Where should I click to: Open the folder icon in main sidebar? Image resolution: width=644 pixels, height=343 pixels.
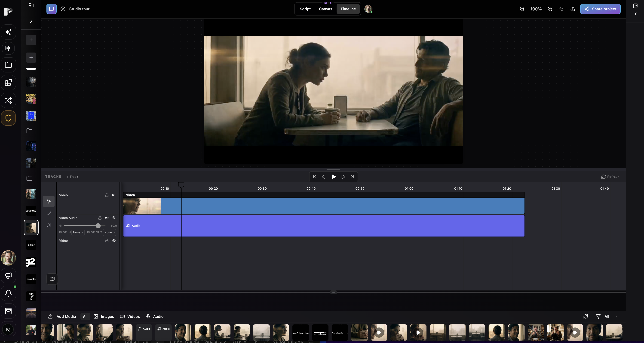(x=8, y=65)
